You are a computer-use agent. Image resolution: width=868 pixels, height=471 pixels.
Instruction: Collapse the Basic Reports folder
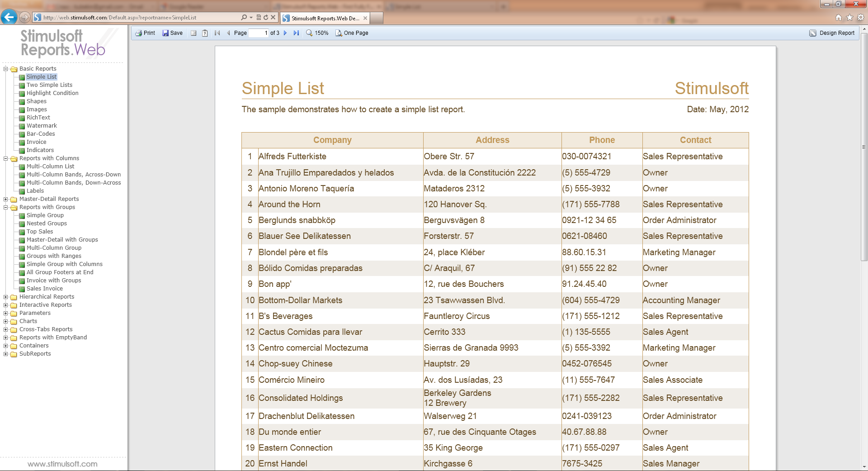click(6, 69)
